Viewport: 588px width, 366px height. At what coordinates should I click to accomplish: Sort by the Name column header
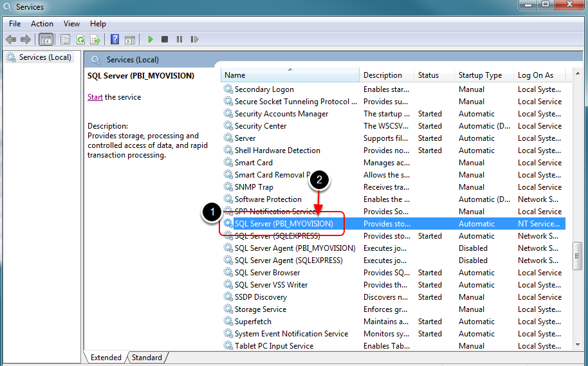(x=290, y=75)
